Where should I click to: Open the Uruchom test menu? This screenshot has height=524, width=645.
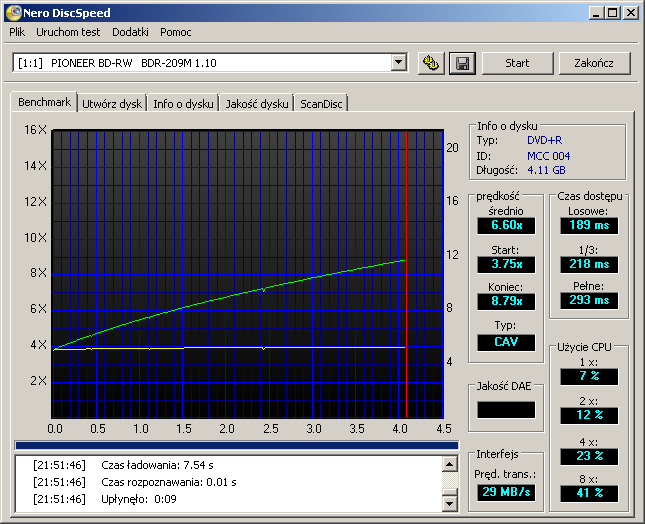[x=68, y=32]
